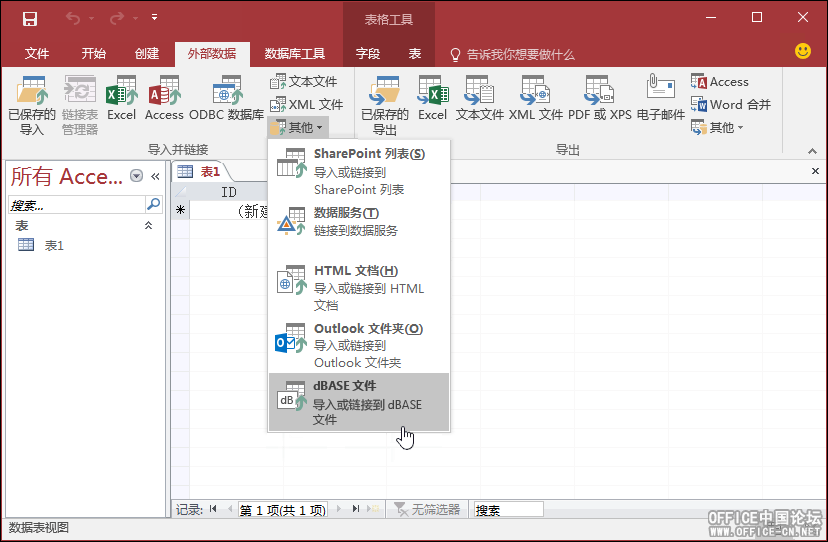Switch to the 开始 ribbon tab
This screenshot has width=828, height=542.
click(x=93, y=53)
